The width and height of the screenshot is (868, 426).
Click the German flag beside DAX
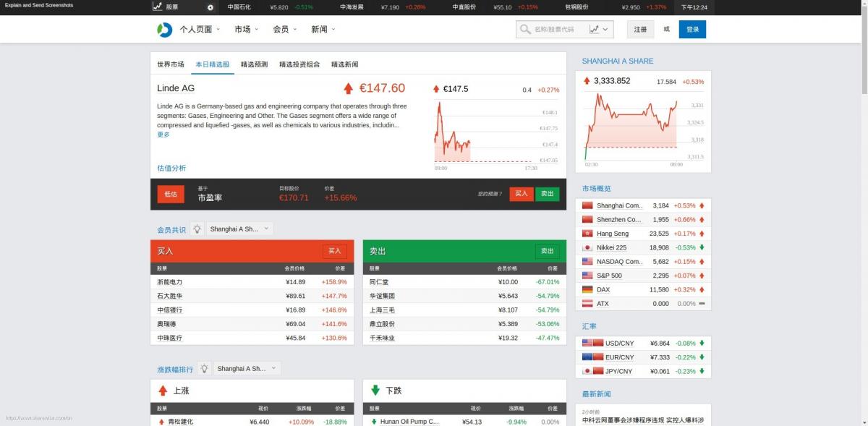pyautogui.click(x=587, y=289)
